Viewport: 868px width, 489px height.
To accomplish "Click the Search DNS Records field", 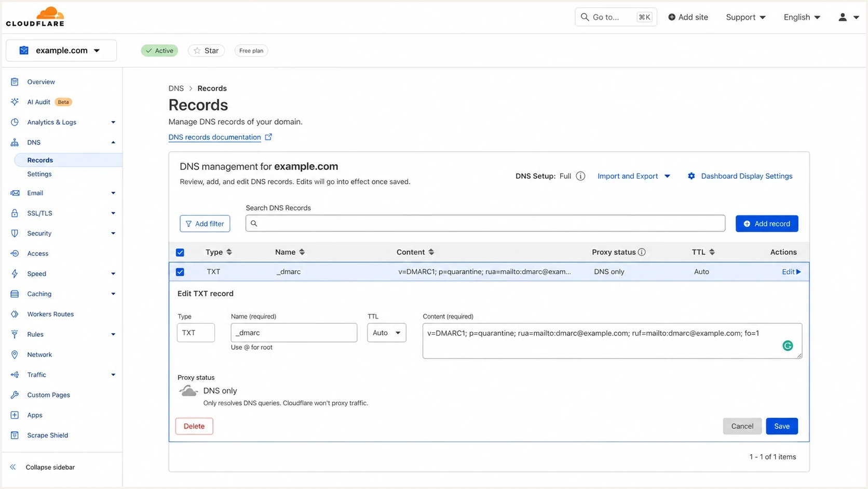I will pos(485,223).
